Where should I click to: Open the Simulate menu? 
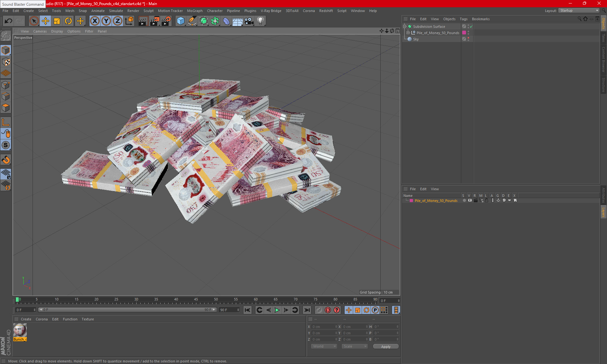pos(116,11)
